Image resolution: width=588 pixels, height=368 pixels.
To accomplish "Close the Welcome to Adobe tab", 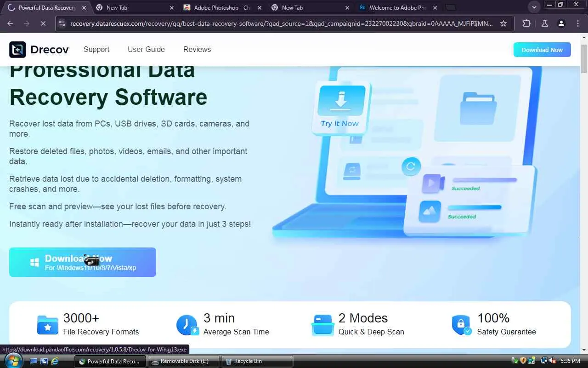I will (x=435, y=8).
